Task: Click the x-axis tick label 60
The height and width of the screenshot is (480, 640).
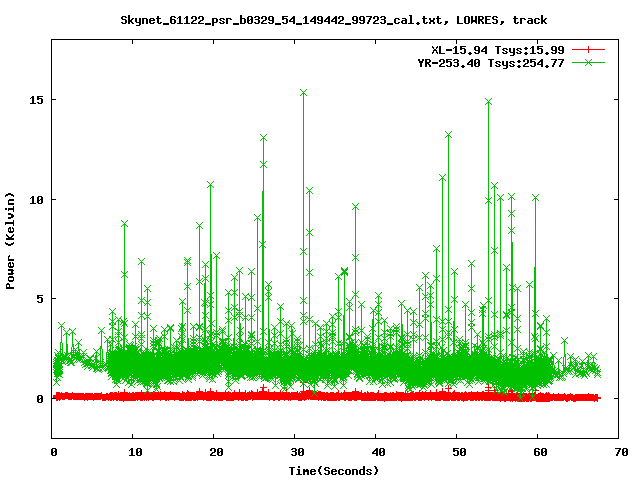Action: 538,451
